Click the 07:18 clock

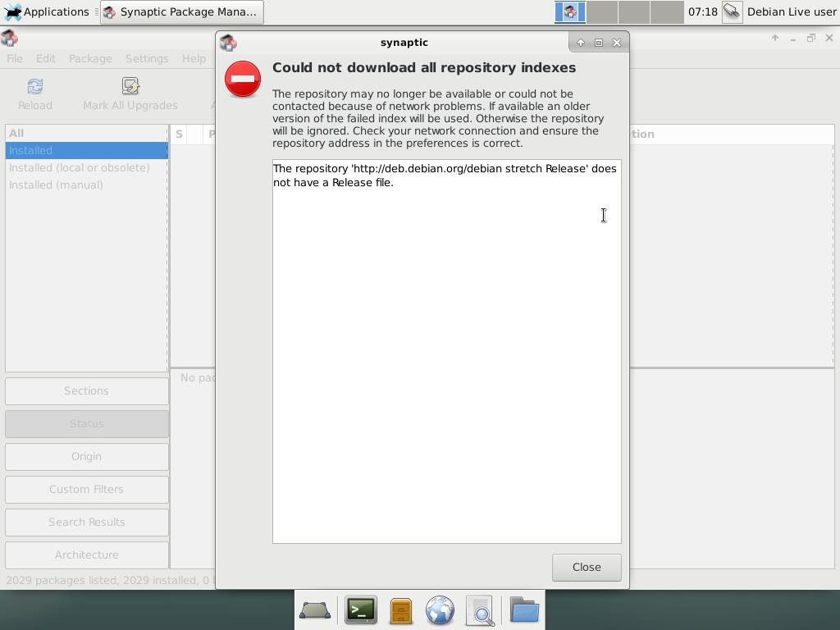coord(702,11)
